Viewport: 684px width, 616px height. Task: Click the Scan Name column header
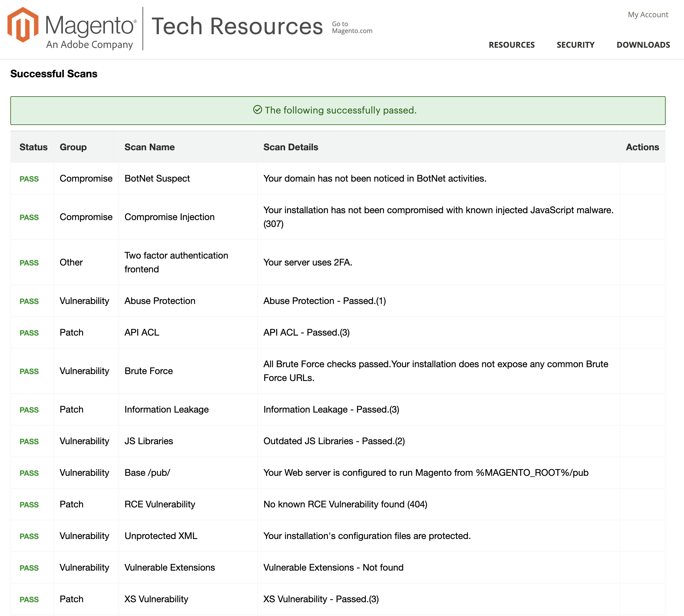[x=149, y=147]
